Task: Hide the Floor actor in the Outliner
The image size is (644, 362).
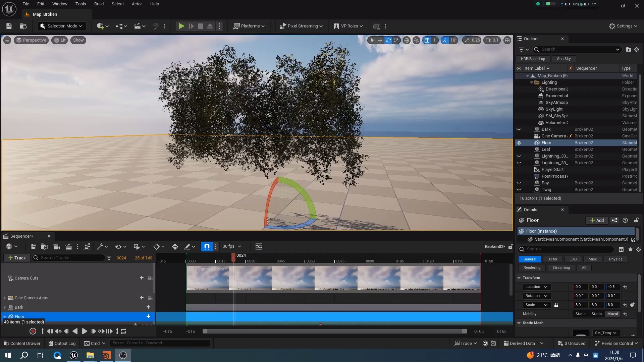Action: [x=519, y=142]
